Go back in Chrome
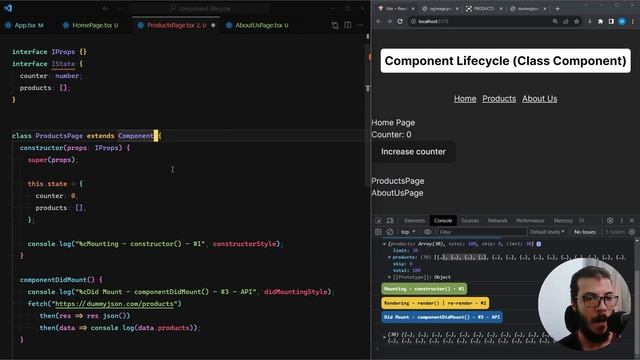The image size is (640, 360). pos(379,21)
